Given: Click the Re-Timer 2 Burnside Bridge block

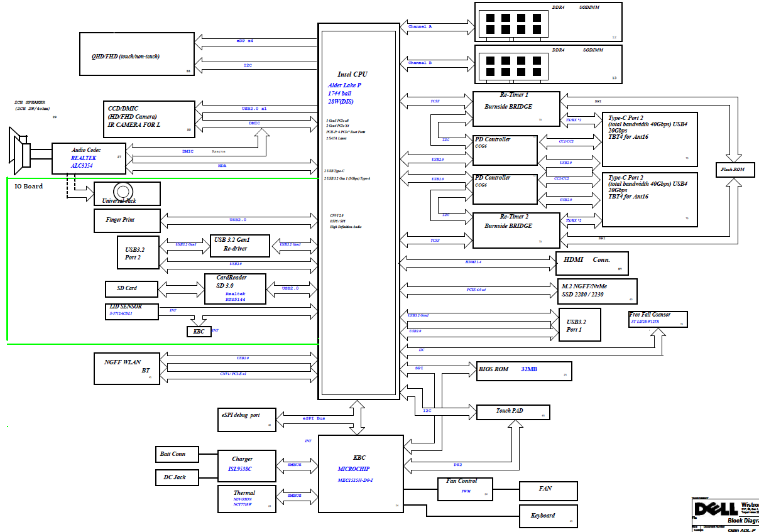Looking at the screenshot, I should pyautogui.click(x=516, y=229).
